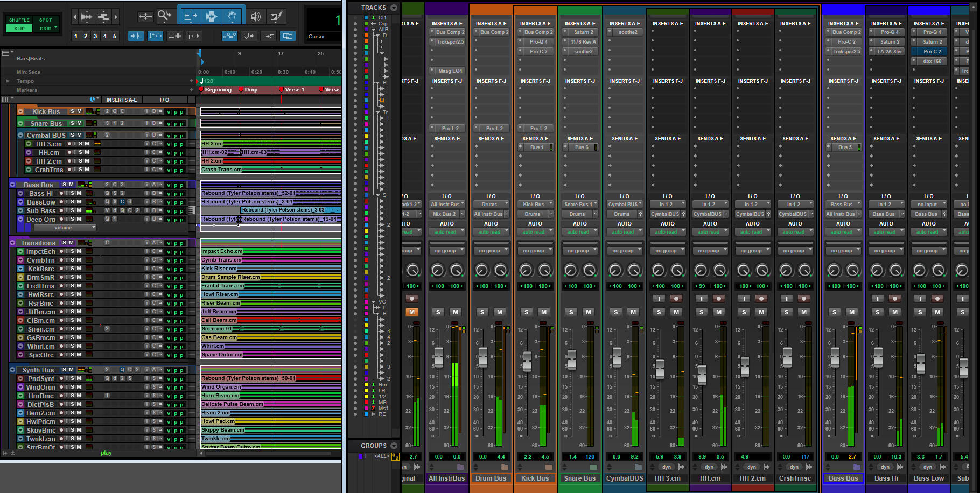Open Pro-L 2 insert on Kick Bus
Screen dimensions: 980x493
click(x=538, y=129)
